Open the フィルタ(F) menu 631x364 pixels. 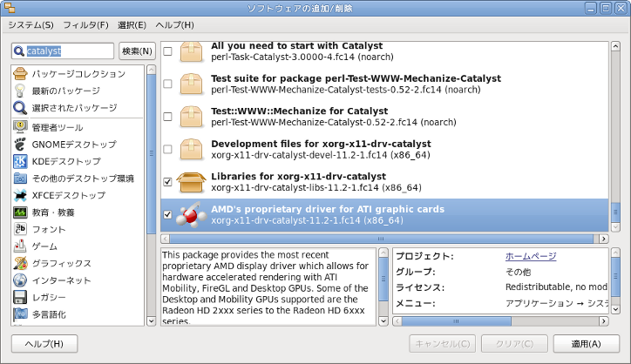click(85, 25)
